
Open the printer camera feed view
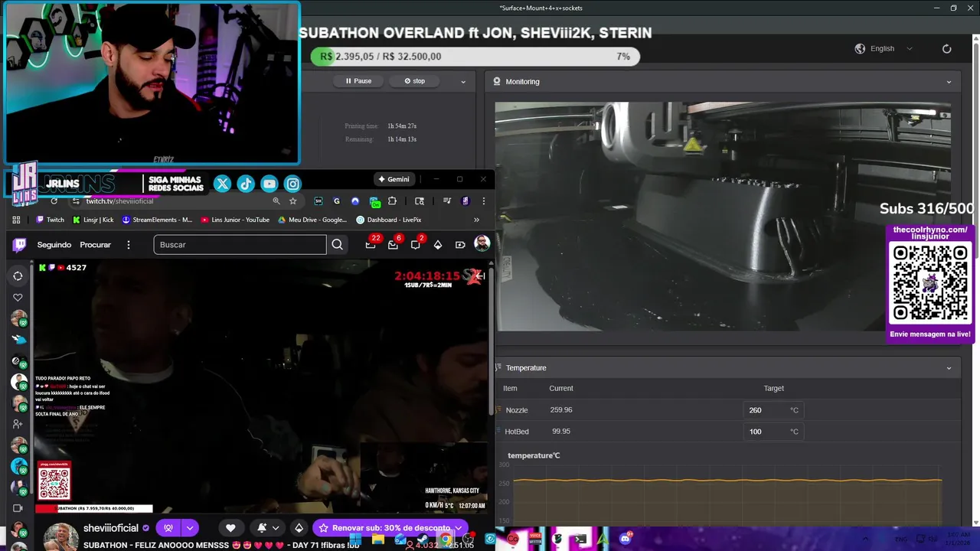pyautogui.click(x=723, y=217)
